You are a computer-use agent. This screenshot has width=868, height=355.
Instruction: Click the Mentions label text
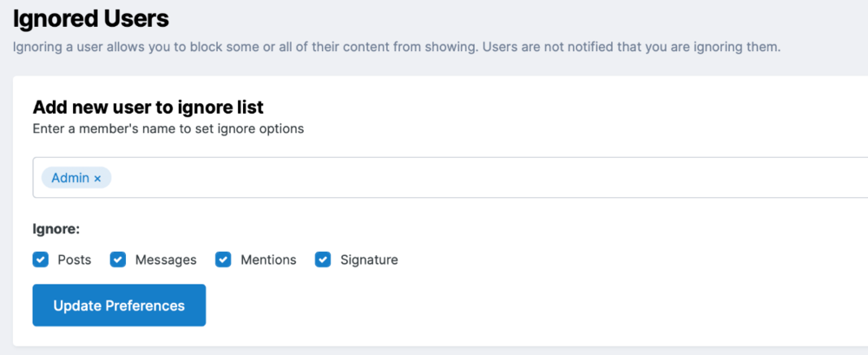(268, 260)
